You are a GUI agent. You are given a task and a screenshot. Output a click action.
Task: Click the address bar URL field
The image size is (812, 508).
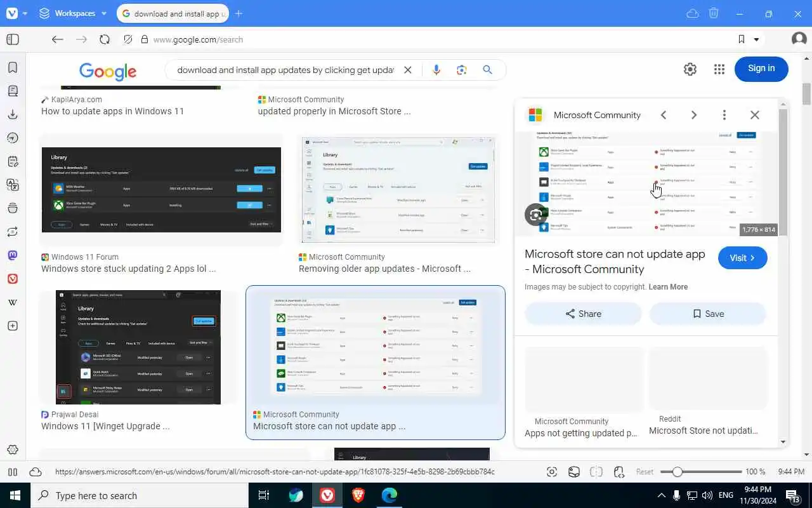[438, 39]
